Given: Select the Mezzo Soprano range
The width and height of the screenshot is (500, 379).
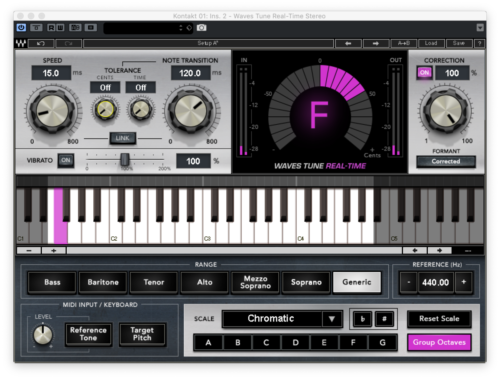Looking at the screenshot, I should [255, 282].
